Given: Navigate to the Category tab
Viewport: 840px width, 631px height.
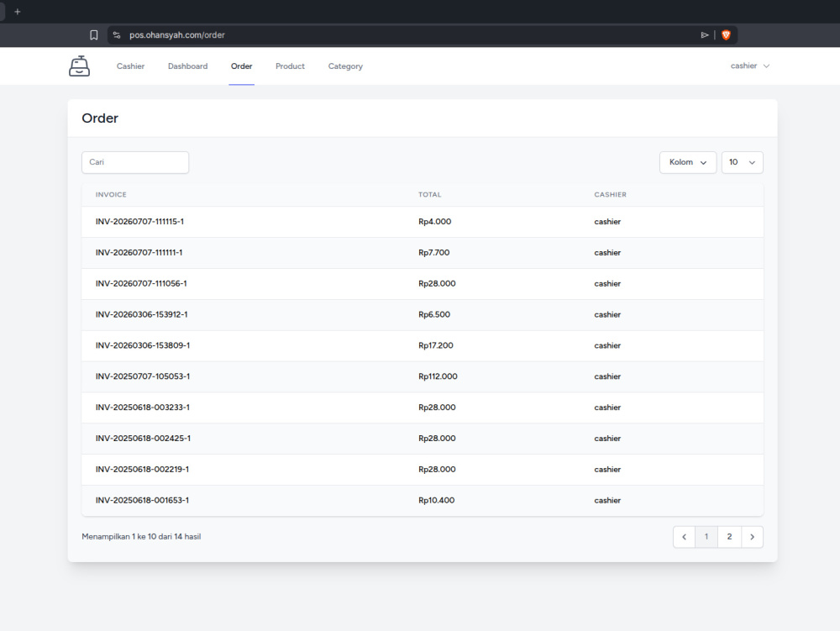Looking at the screenshot, I should (345, 66).
